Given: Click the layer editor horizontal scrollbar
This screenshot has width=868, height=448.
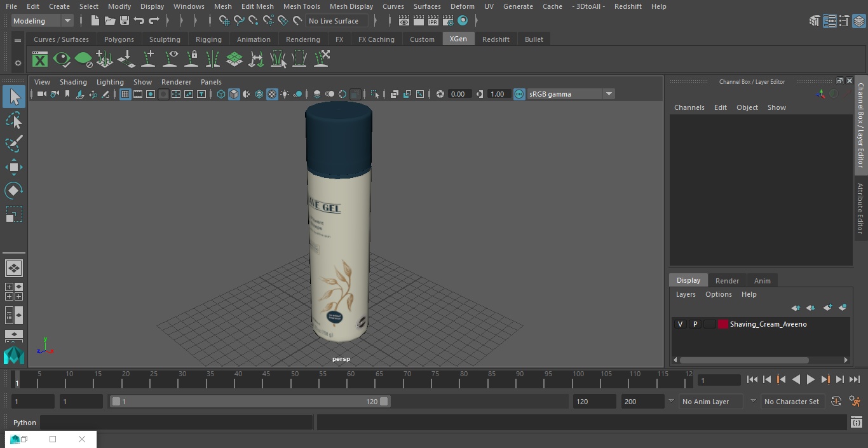Looking at the screenshot, I should click(744, 360).
